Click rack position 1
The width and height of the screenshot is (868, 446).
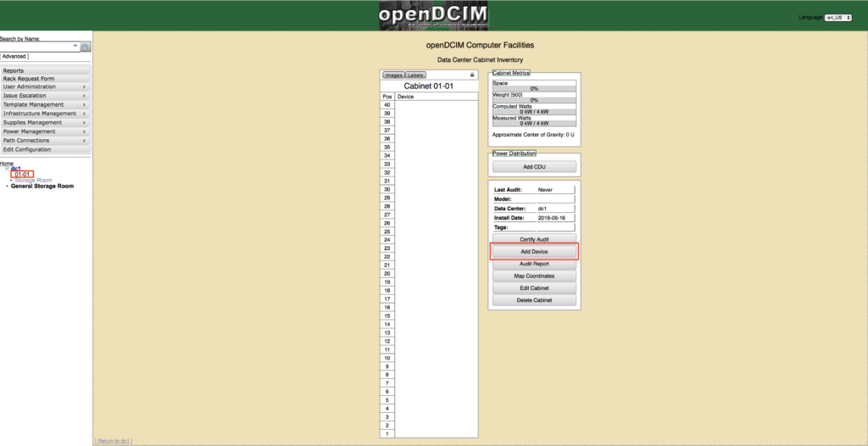pyautogui.click(x=387, y=434)
